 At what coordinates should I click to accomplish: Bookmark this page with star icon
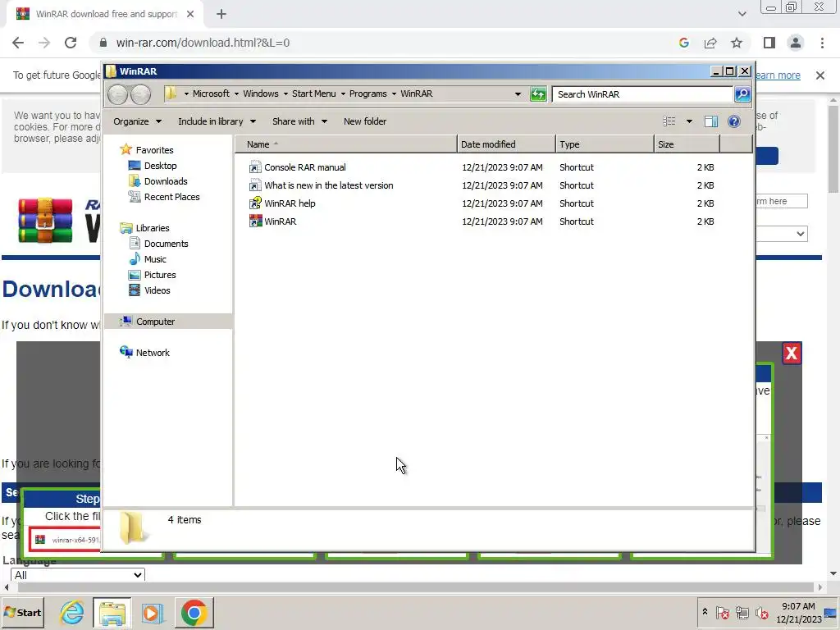(x=737, y=43)
